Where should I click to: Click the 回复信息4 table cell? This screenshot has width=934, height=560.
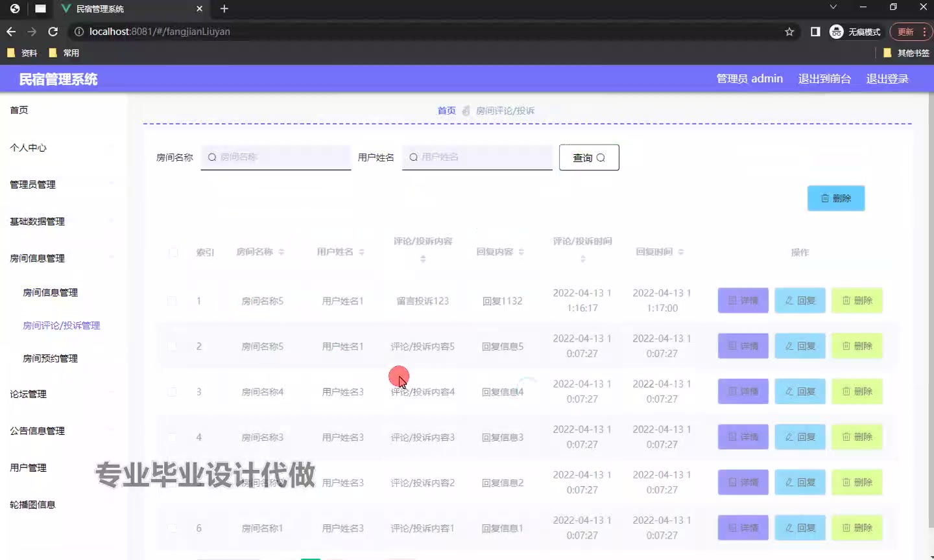503,391
